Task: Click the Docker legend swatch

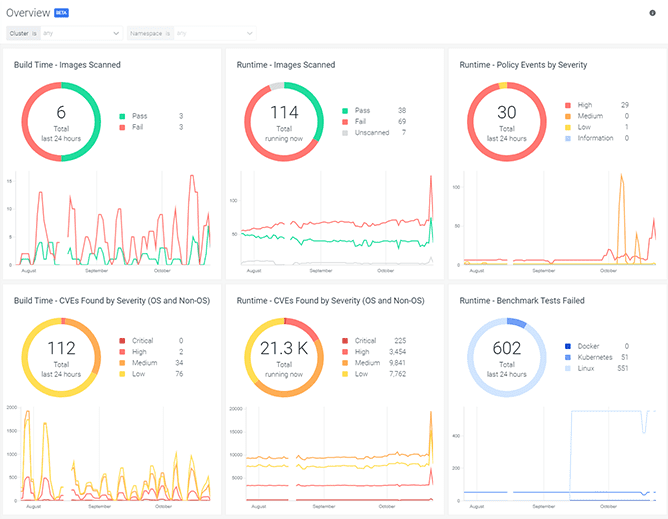Action: pos(568,346)
